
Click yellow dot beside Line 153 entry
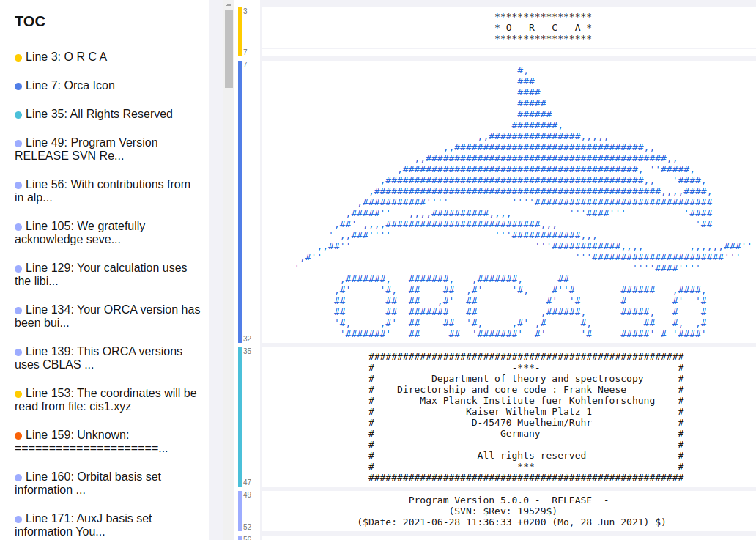18,394
